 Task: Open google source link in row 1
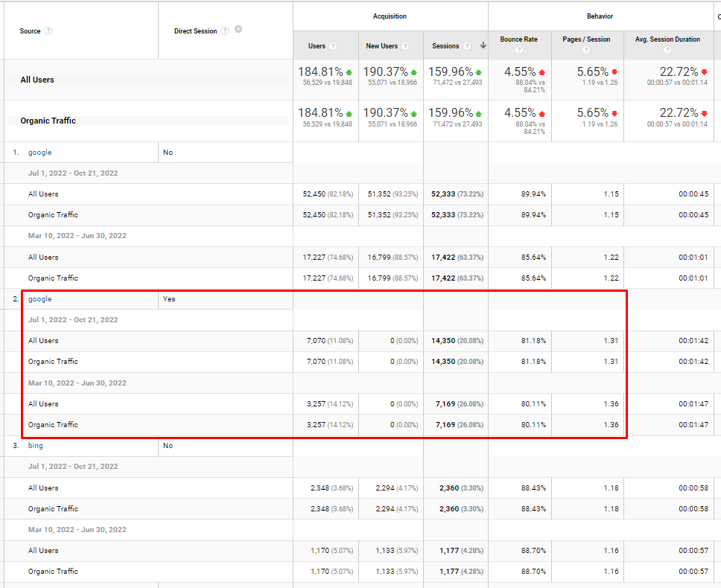coord(40,152)
